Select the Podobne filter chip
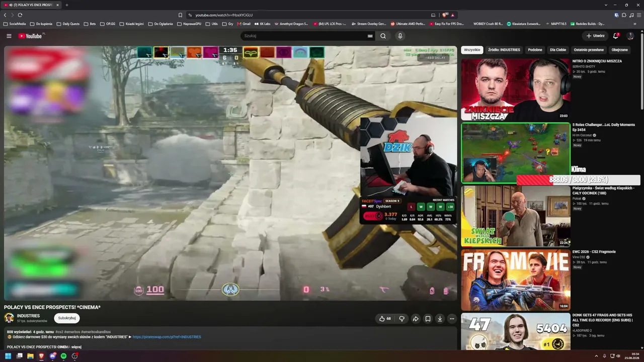644x362 pixels. click(535, 50)
